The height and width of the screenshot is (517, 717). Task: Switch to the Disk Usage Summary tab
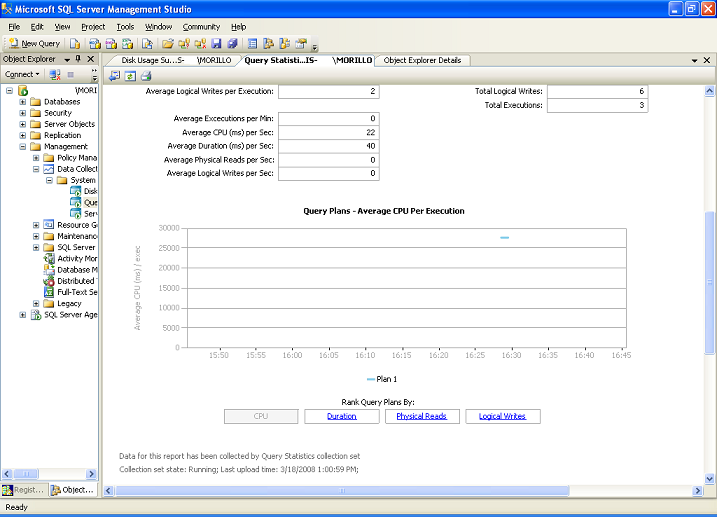pyautogui.click(x=176, y=60)
